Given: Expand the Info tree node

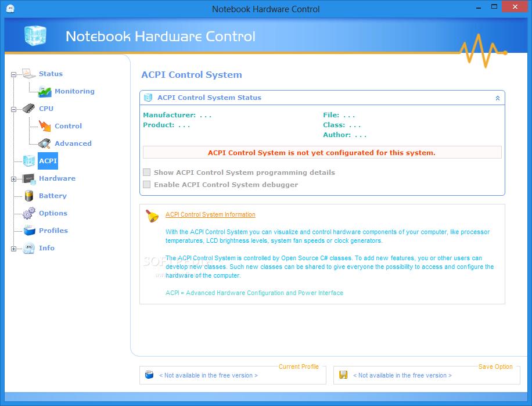Looking at the screenshot, I should tap(13, 249).
